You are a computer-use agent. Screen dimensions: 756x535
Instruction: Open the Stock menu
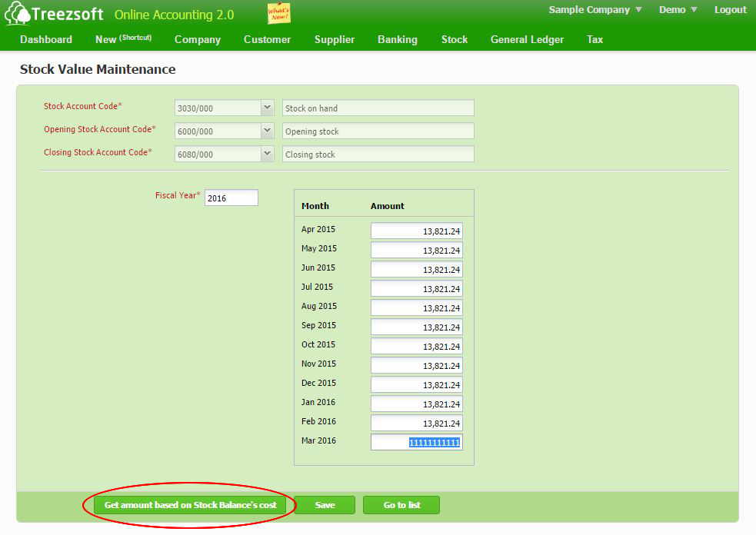pyautogui.click(x=454, y=39)
